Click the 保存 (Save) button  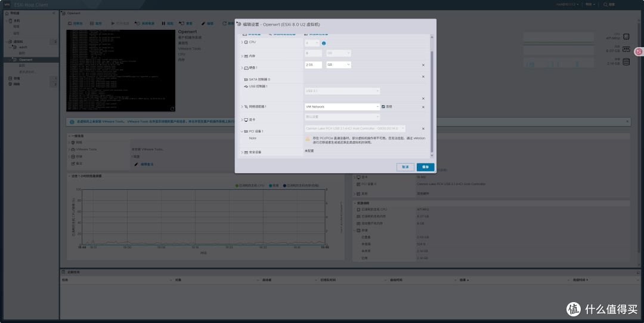[425, 167]
